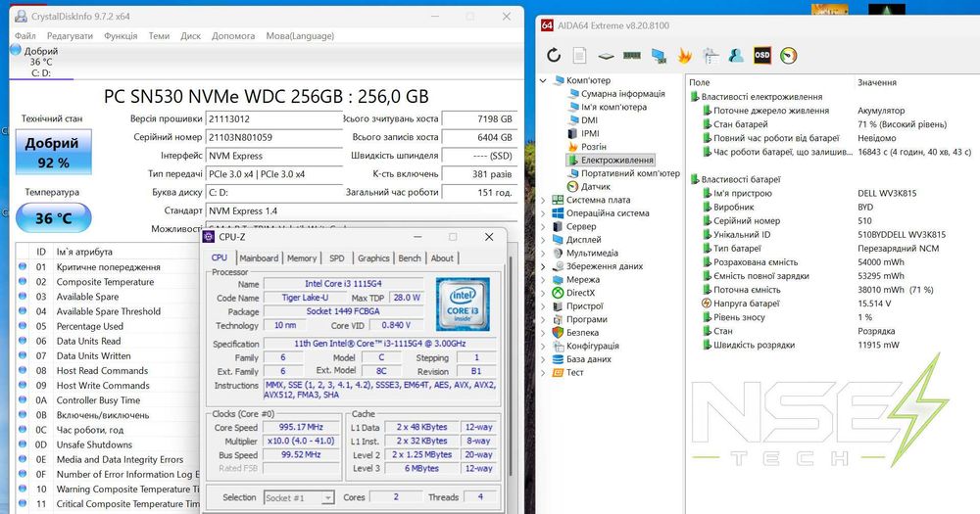Click status dot for attribute 01
This screenshot has height=514, width=980.
23,266
